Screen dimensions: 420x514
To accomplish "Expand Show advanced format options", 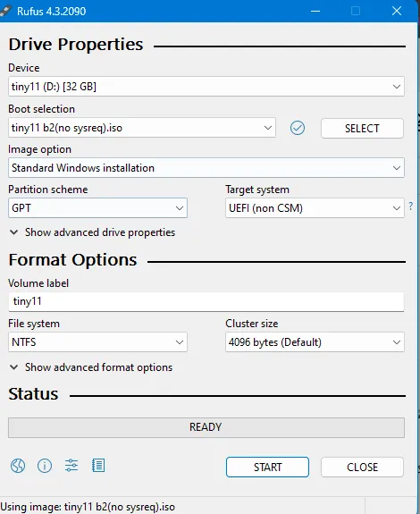I will 91,367.
